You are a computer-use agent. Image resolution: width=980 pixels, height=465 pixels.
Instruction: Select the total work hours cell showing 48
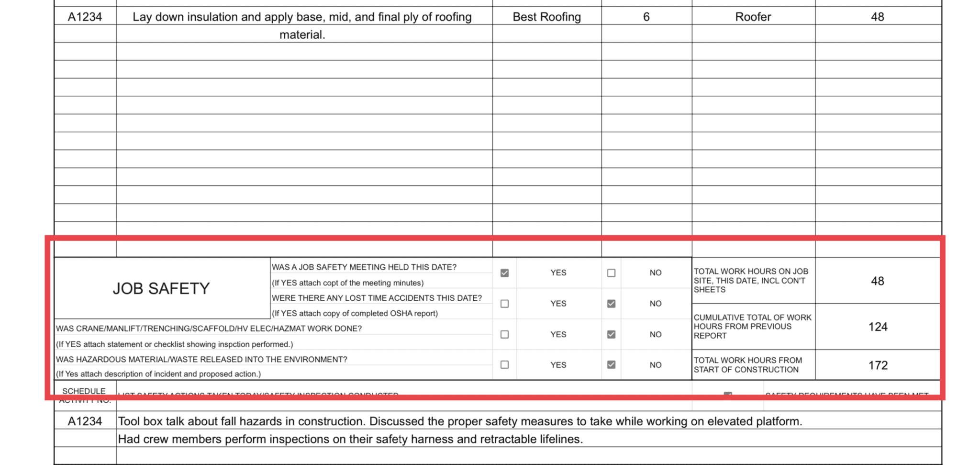click(878, 281)
